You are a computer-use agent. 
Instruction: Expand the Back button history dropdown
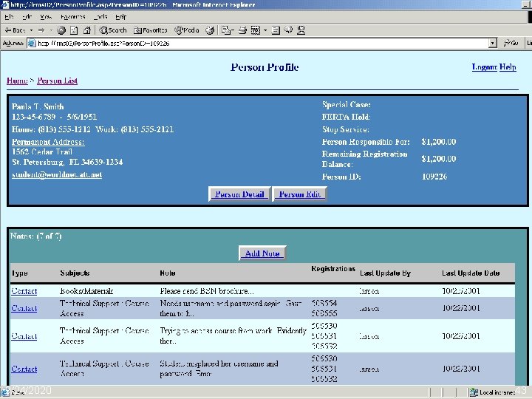[x=31, y=30]
